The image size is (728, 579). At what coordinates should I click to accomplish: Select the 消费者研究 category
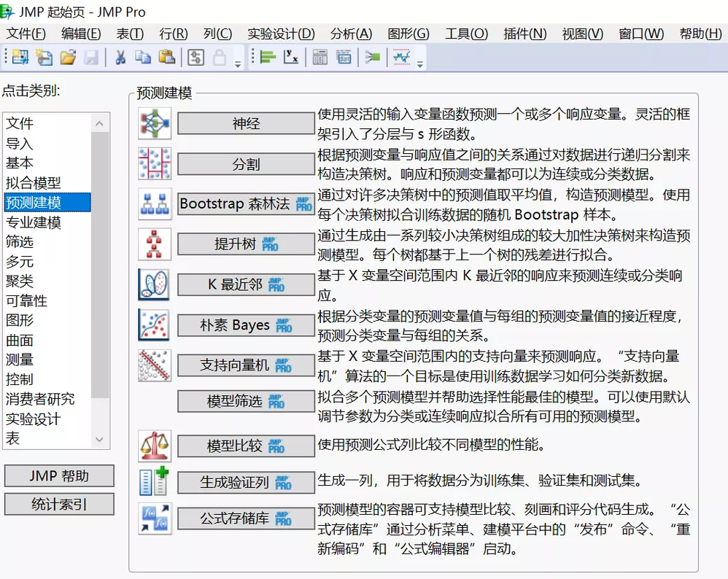point(44,398)
